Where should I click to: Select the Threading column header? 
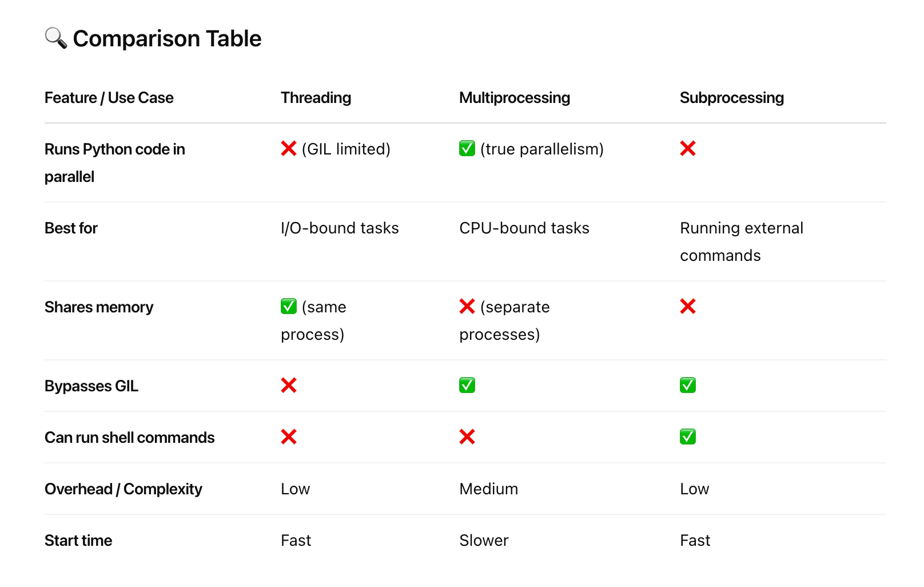[316, 98]
